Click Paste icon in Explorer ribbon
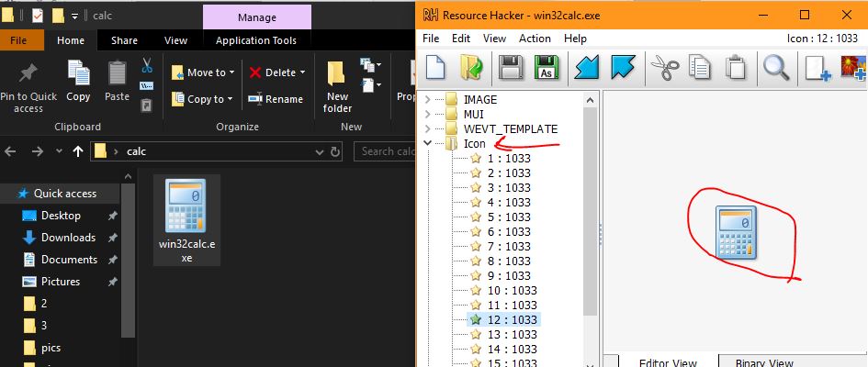Viewport: 868px width, 367px height. pyautogui.click(x=117, y=81)
